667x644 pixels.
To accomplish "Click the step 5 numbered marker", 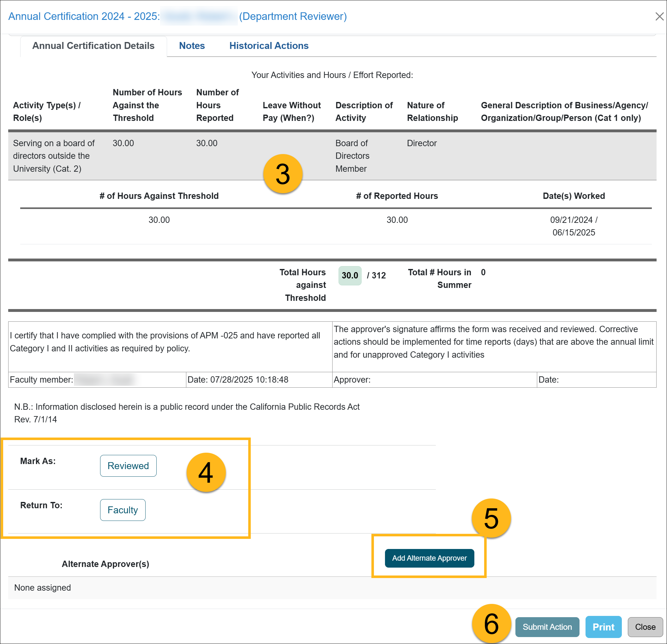I will [491, 518].
